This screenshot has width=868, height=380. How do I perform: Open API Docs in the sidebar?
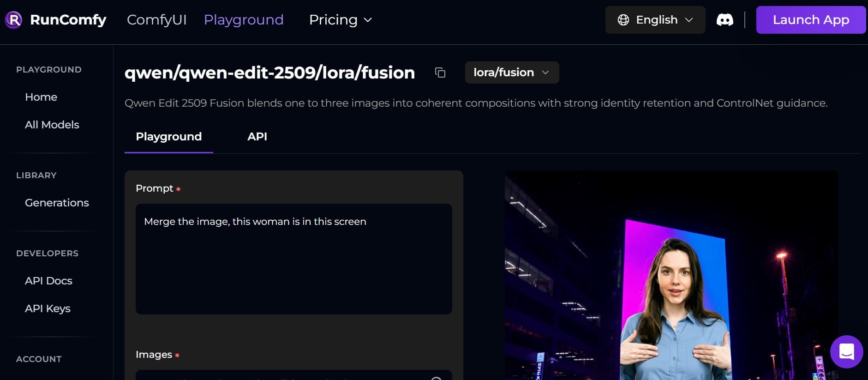48,281
